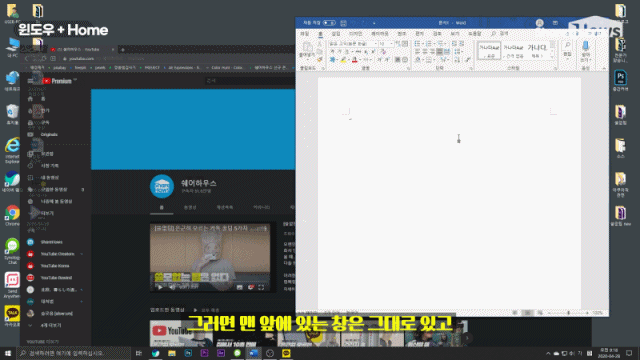Click the Windows Start button
The height and width of the screenshot is (360, 640).
(8, 353)
